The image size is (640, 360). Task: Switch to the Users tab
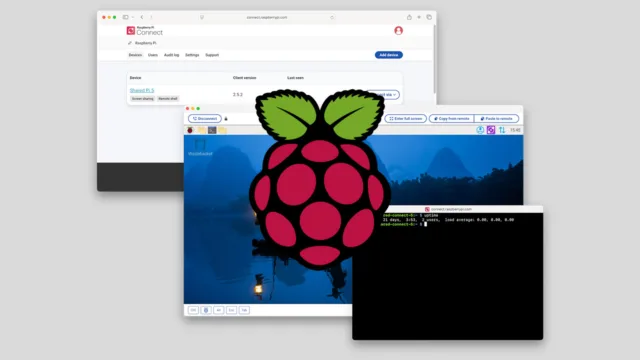[x=153, y=55]
